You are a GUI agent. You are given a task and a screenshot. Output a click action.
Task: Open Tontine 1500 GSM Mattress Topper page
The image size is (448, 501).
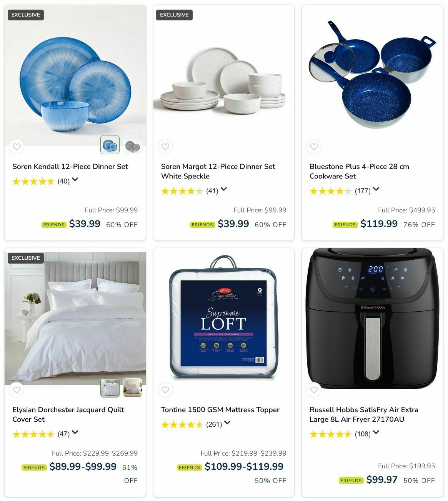coord(220,410)
